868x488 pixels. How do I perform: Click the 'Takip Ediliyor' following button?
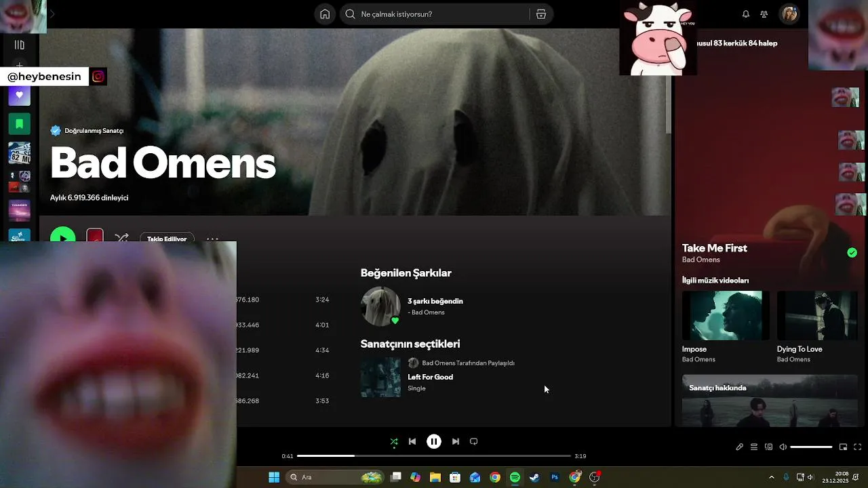167,238
